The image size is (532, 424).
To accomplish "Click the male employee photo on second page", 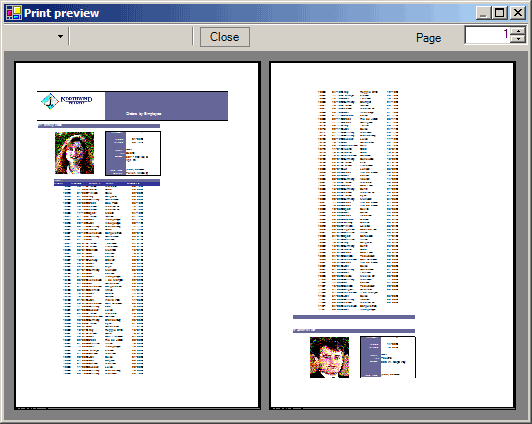I will pyautogui.click(x=329, y=357).
